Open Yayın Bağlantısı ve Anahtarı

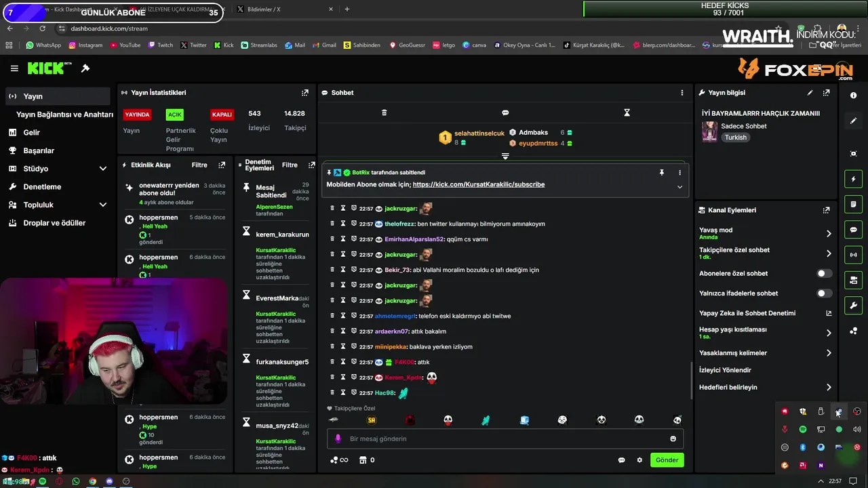pyautogui.click(x=64, y=115)
